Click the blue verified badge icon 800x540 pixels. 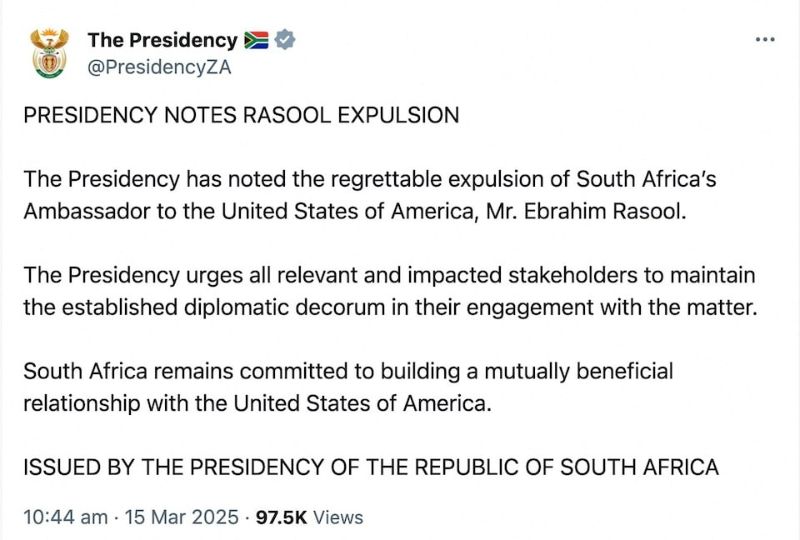pyautogui.click(x=285, y=40)
